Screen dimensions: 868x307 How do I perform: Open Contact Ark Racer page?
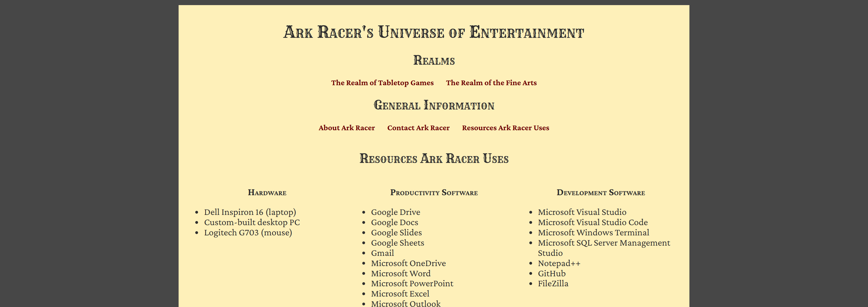[418, 127]
